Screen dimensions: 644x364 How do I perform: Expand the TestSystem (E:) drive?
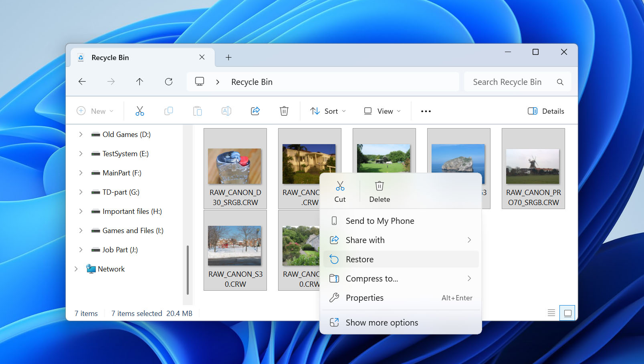(x=81, y=154)
